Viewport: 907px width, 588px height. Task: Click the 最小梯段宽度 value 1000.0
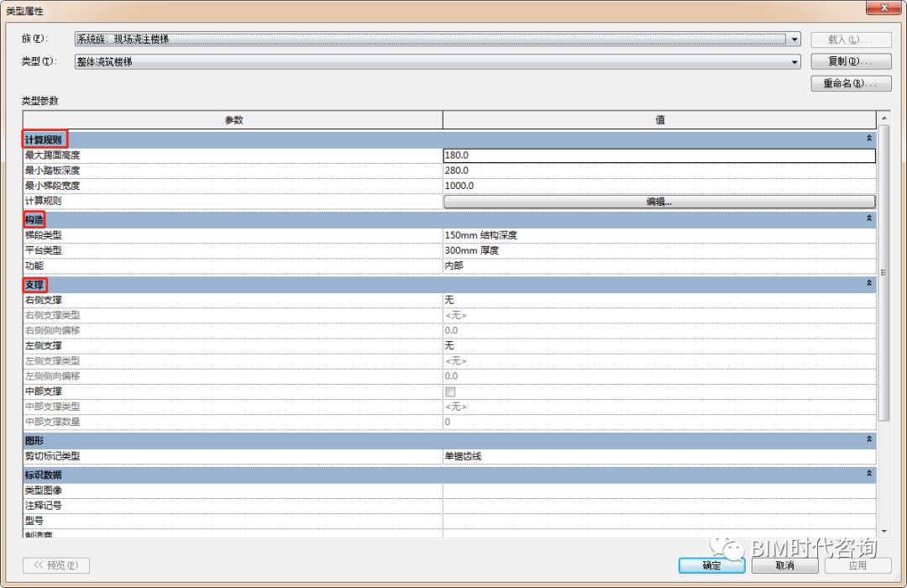(659, 186)
